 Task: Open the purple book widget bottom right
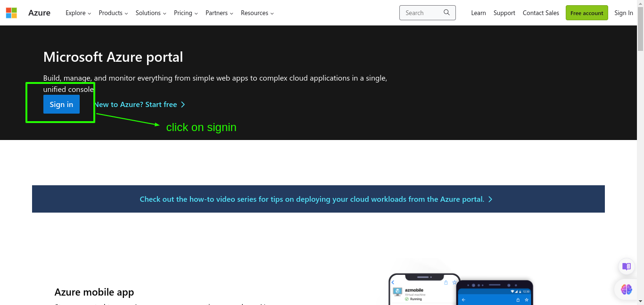pyautogui.click(x=626, y=266)
